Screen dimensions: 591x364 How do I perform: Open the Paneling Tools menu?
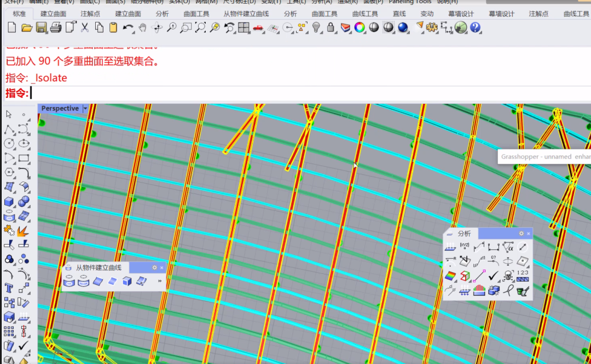(x=410, y=2)
